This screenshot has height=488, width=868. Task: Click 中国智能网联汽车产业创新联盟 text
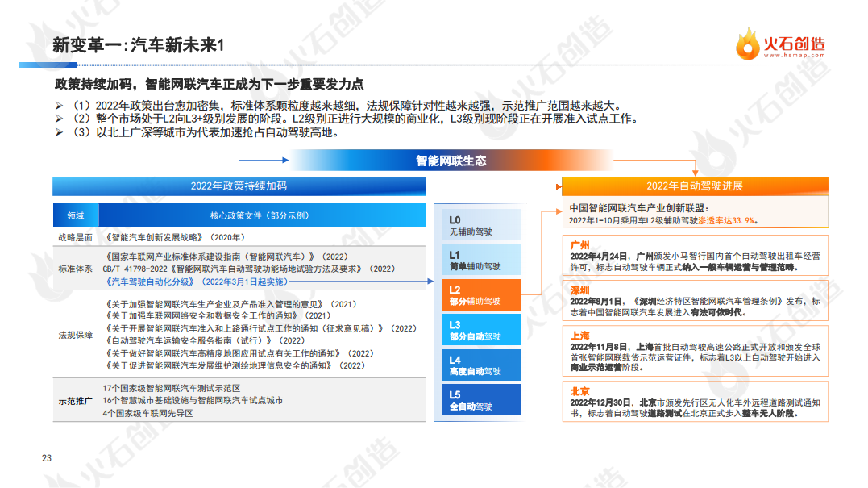click(x=639, y=208)
